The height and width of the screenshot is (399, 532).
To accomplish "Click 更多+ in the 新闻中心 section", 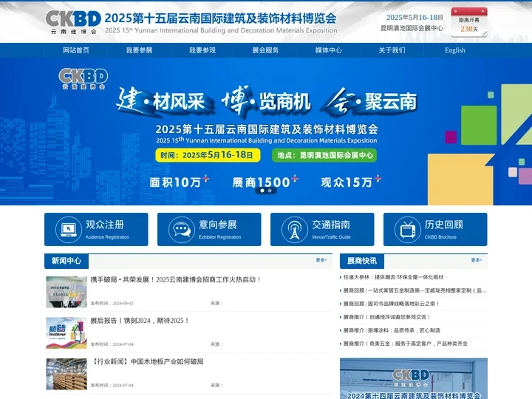I will point(321,260).
